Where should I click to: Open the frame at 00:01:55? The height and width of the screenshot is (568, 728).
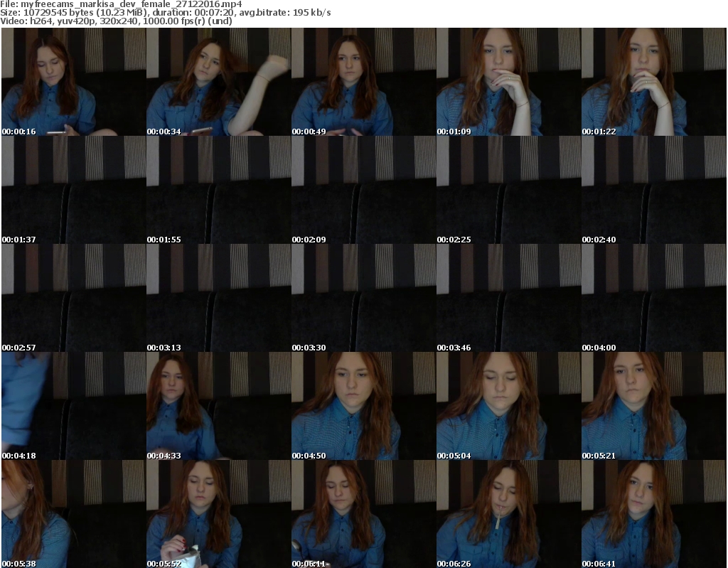click(x=219, y=190)
